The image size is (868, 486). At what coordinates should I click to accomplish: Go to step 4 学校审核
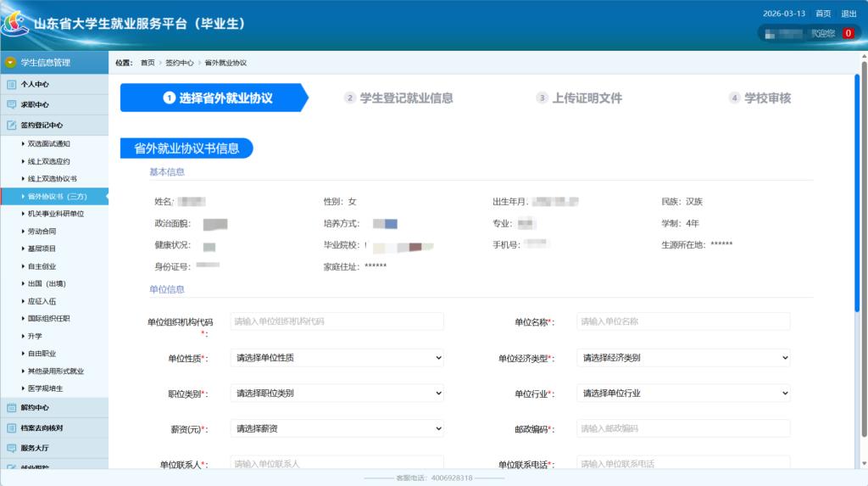pos(760,98)
